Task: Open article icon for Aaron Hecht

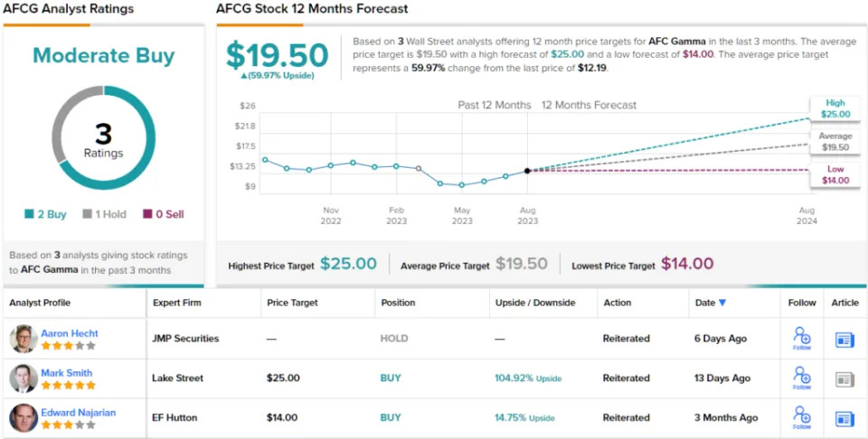Action: tap(844, 340)
